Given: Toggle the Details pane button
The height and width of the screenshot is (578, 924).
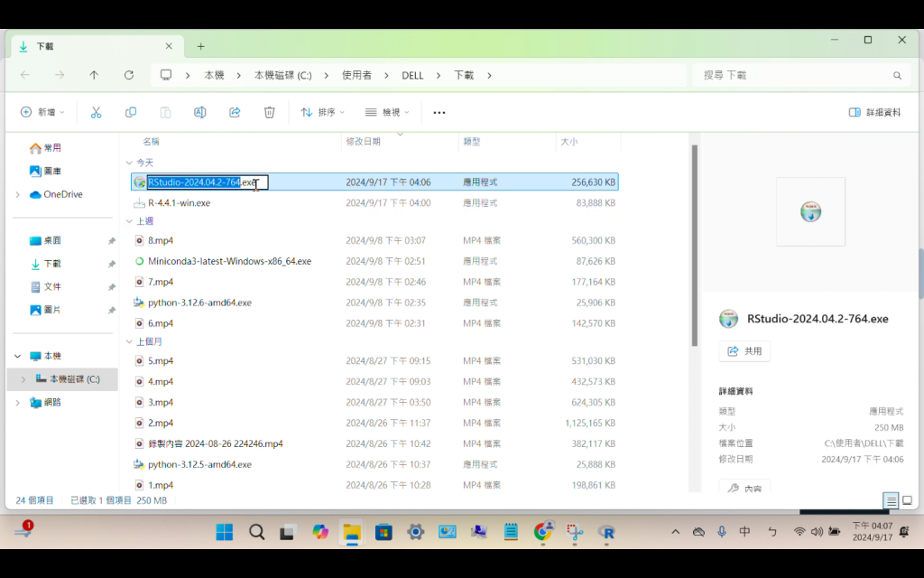Looking at the screenshot, I should click(874, 112).
